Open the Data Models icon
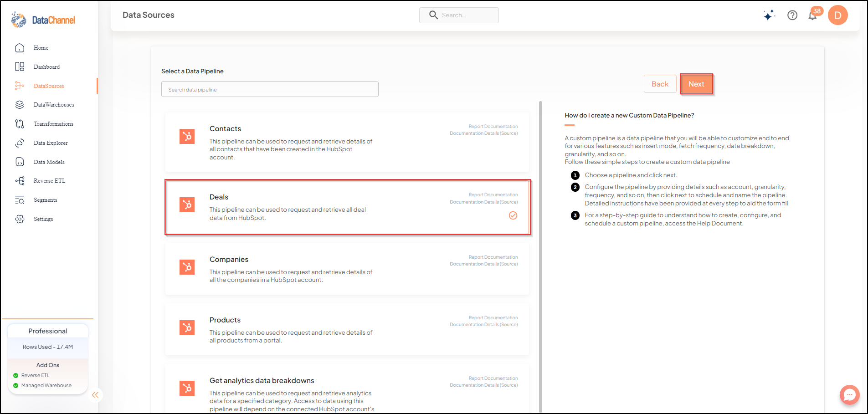Image resolution: width=868 pixels, height=414 pixels. coord(20,162)
